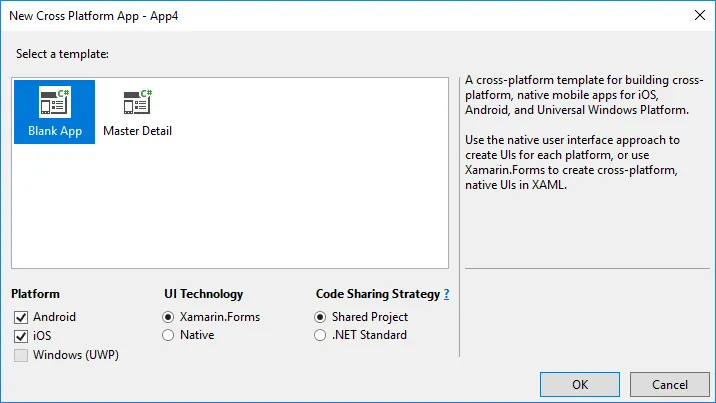Viewport: 716px width, 403px height.
Task: Select the Blank App template icon
Action: pos(54,103)
